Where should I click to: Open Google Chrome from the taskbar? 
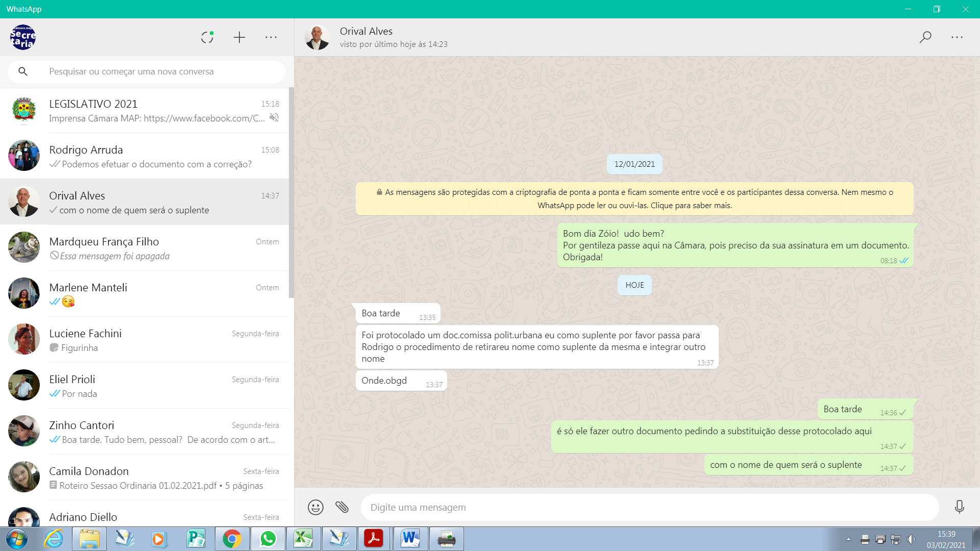point(232,539)
